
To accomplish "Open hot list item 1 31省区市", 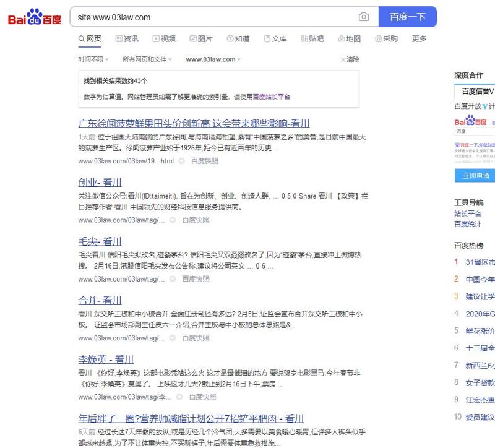I will [480, 262].
